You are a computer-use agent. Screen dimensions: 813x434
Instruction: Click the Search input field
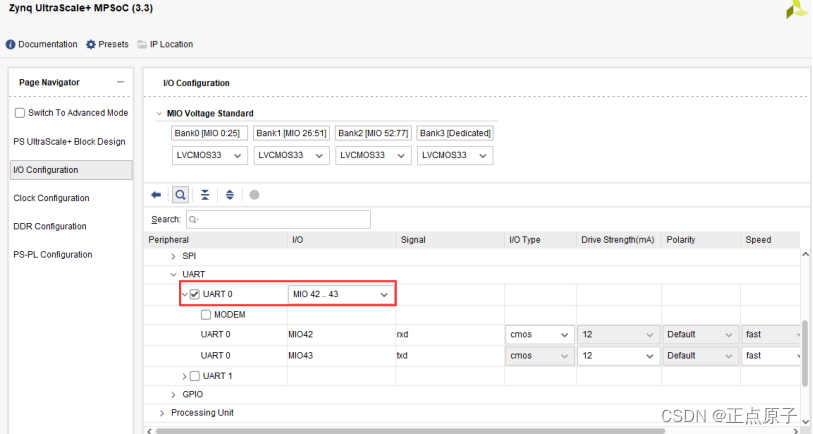(x=278, y=219)
